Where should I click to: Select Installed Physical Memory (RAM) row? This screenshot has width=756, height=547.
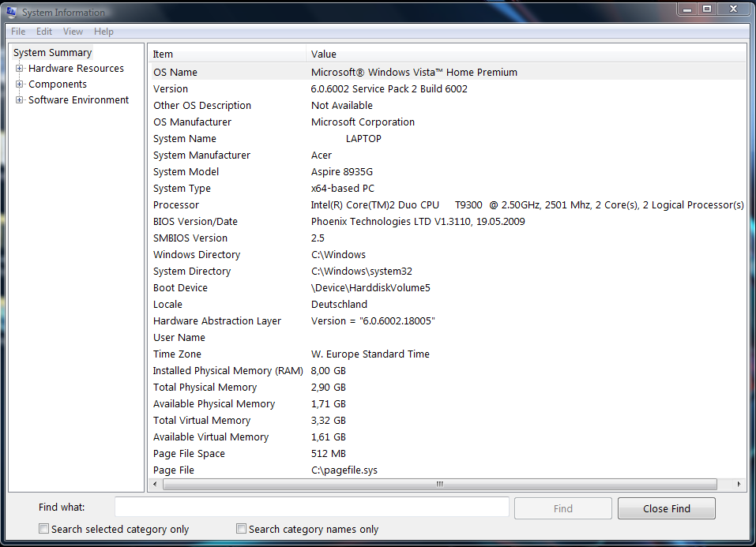coord(447,371)
